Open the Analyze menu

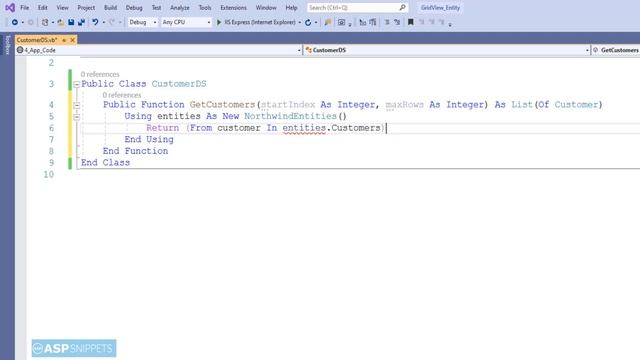click(180, 8)
